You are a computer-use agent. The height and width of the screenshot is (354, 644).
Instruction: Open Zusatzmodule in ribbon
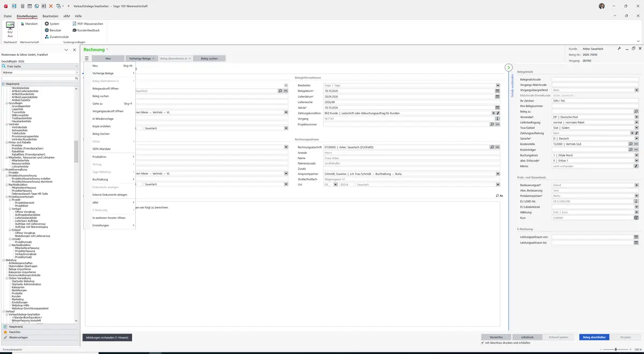[57, 36]
